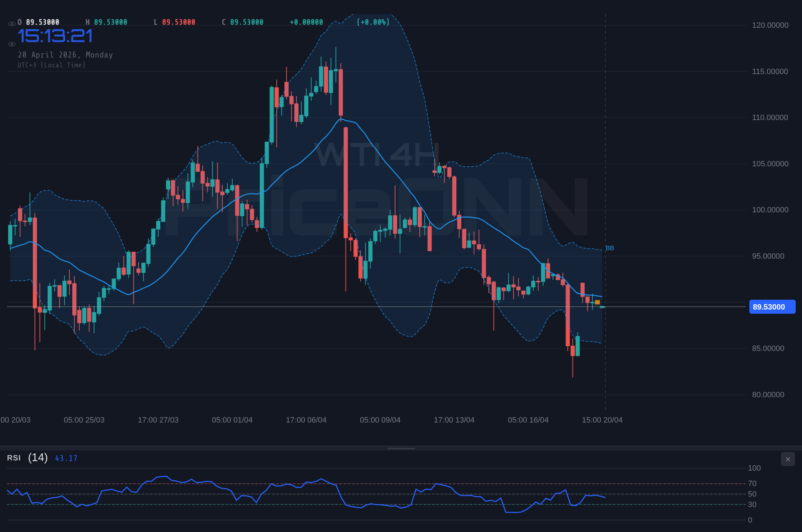Click the RSI 70 overbought level label

(752, 484)
